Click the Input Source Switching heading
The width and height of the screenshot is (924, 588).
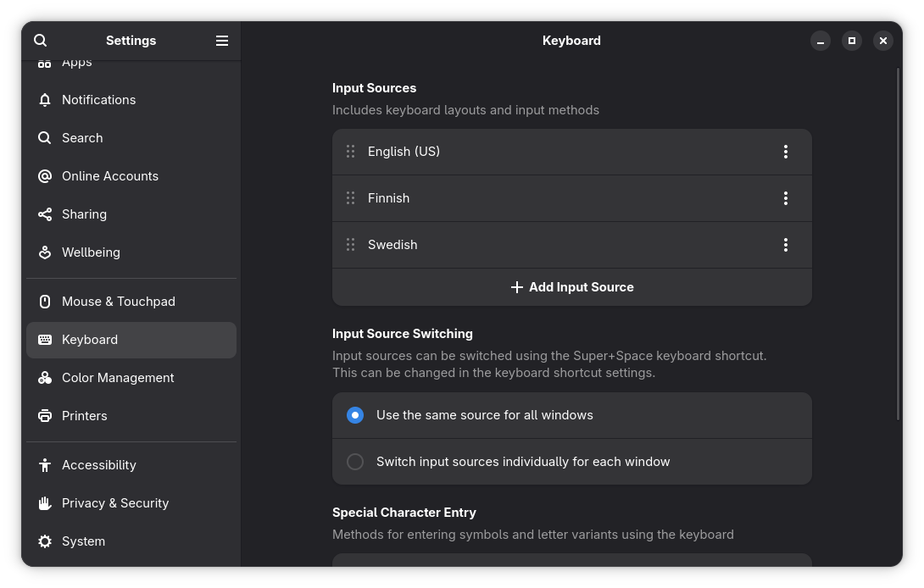coord(403,334)
